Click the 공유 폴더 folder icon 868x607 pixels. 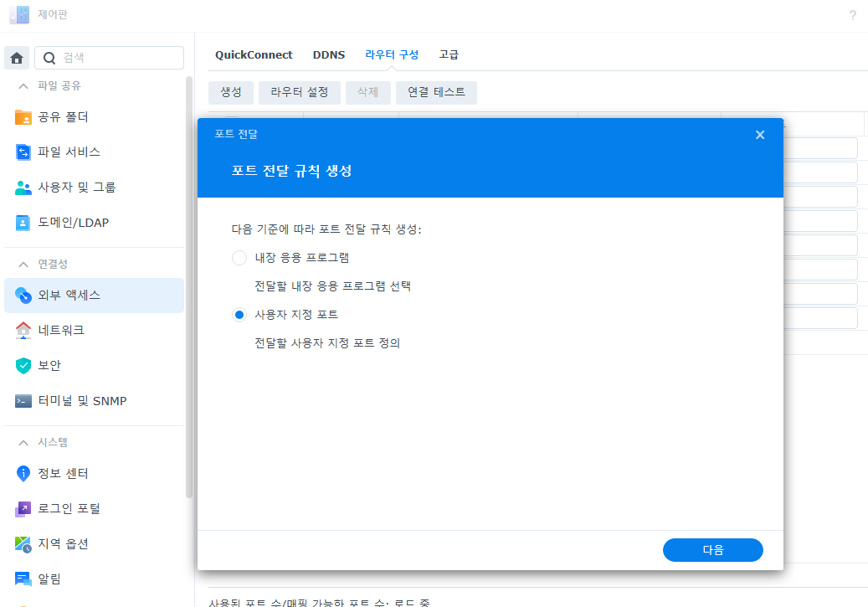coord(23,117)
